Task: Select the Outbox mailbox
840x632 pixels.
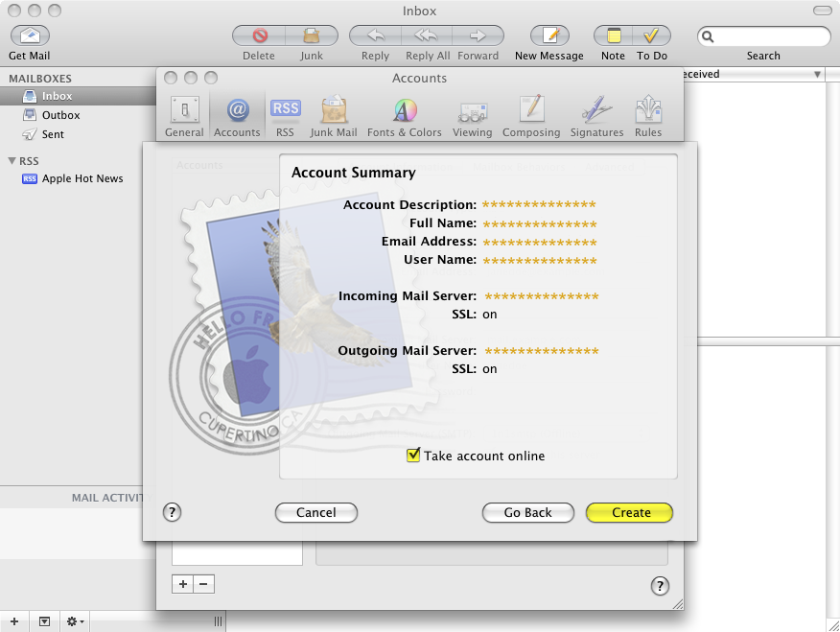Action: [x=79, y=115]
